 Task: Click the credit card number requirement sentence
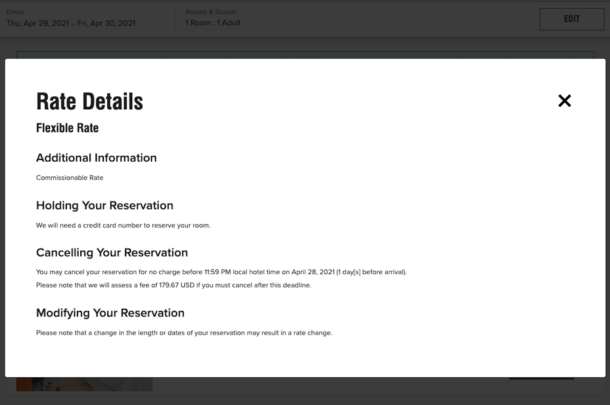(x=123, y=225)
